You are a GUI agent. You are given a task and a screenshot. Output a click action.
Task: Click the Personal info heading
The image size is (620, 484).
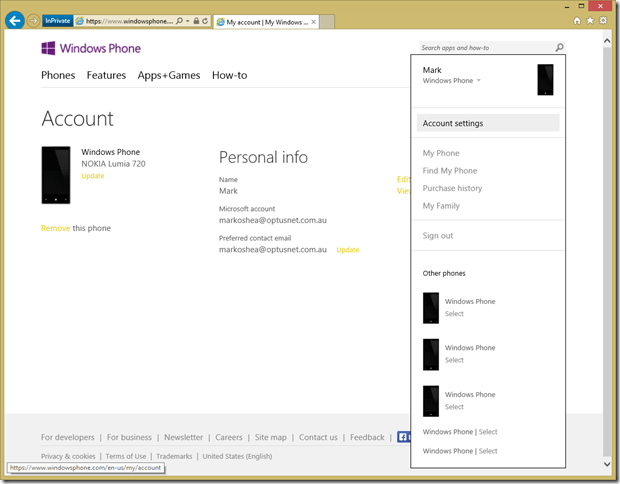[263, 157]
